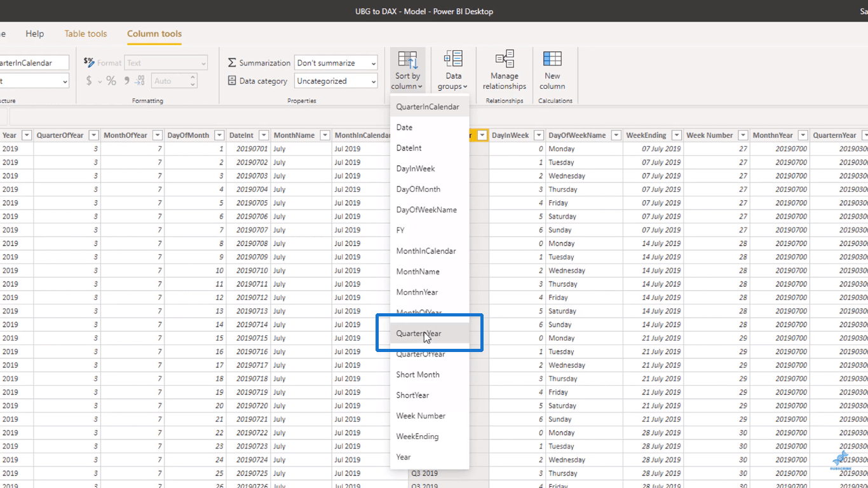Click the Format icon label
Viewport: 868px width, 488px height.
pyautogui.click(x=89, y=62)
